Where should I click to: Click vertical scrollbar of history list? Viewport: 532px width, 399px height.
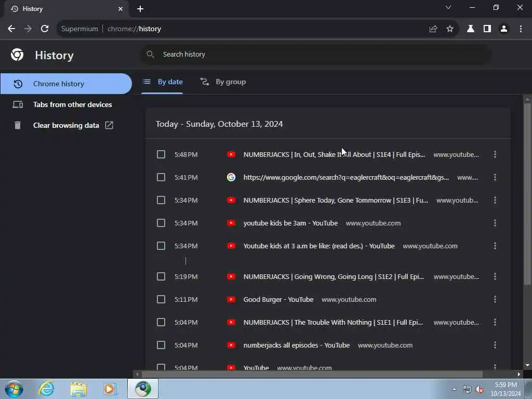[527, 193]
